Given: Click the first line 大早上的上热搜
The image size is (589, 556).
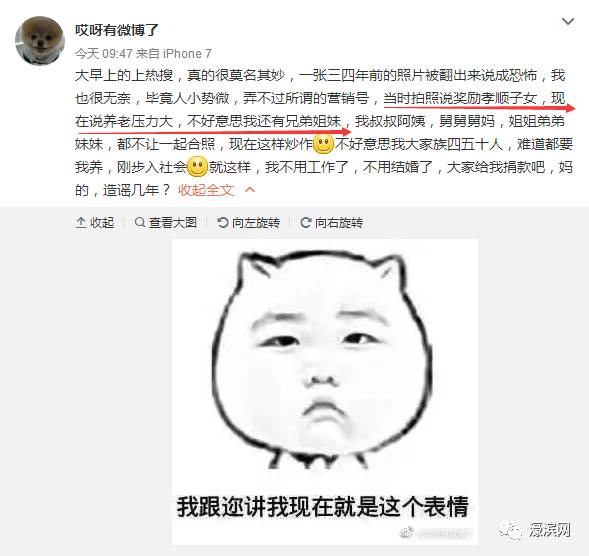Looking at the screenshot, I should [x=124, y=76].
